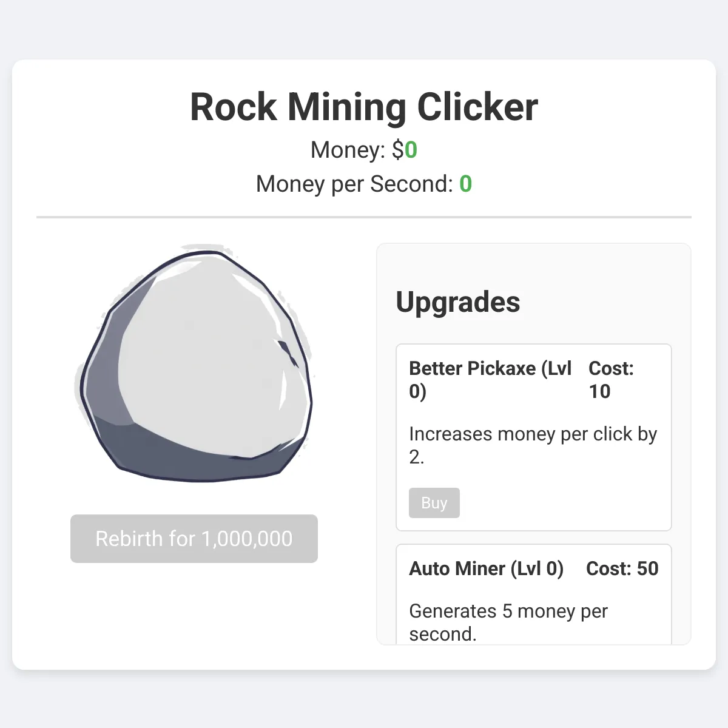Buy the Better Pickaxe upgrade
The height and width of the screenshot is (728, 728).
(x=434, y=503)
